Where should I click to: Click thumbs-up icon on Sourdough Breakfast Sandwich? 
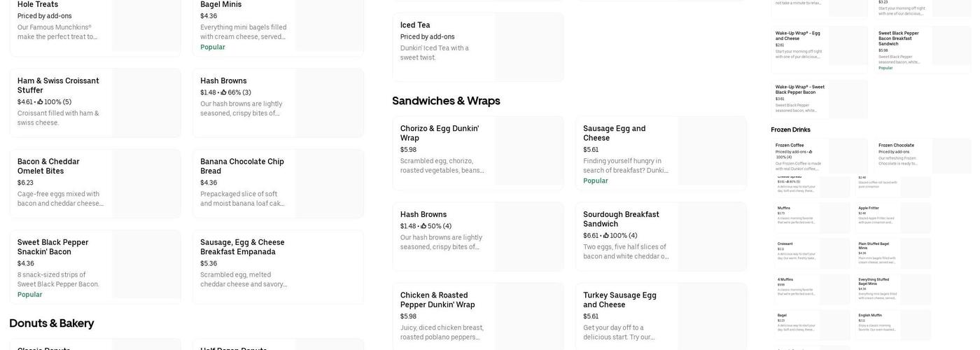click(606, 236)
